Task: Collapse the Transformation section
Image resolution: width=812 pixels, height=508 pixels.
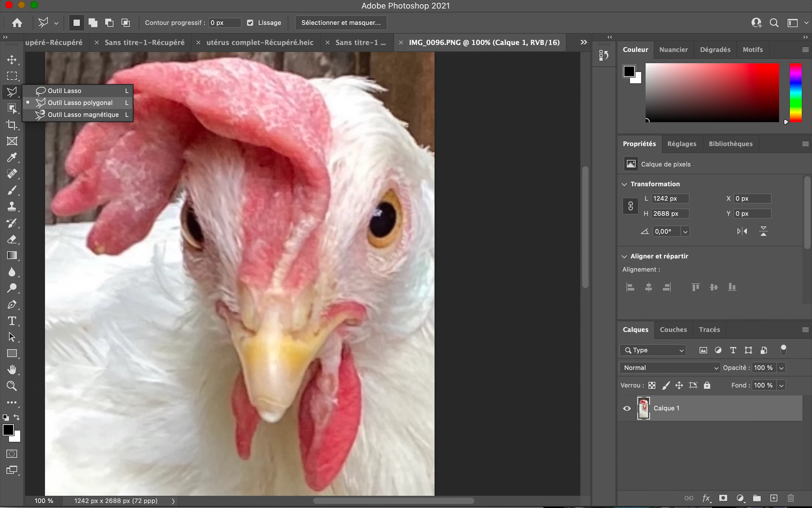Action: click(x=624, y=184)
